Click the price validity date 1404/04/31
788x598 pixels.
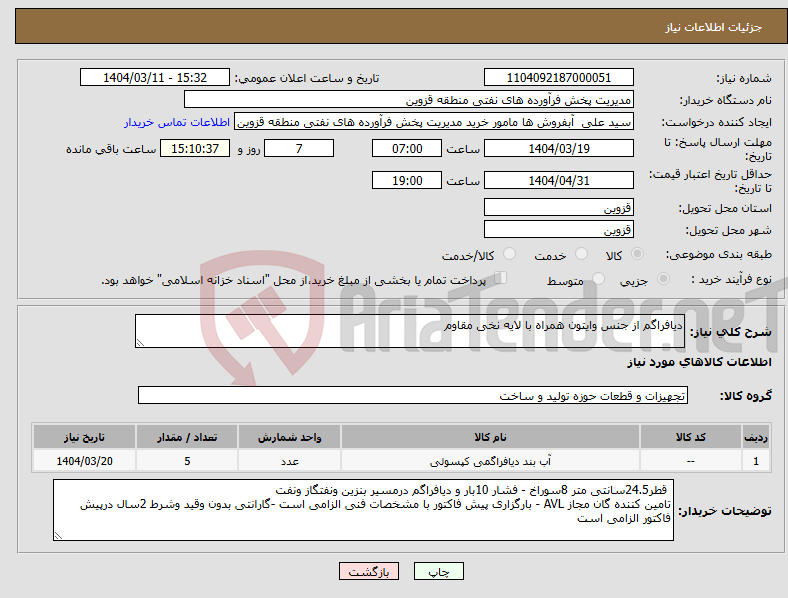[559, 180]
